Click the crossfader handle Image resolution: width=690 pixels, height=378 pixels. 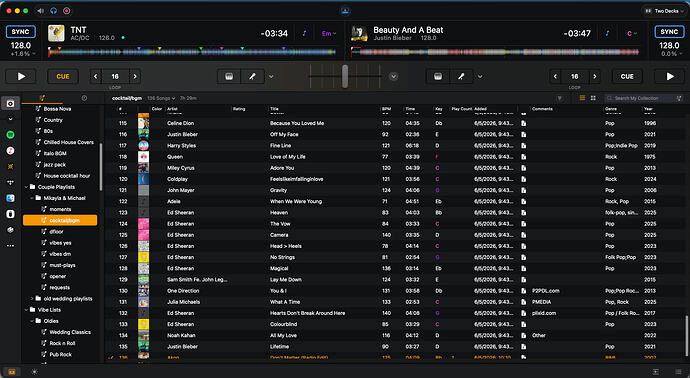[x=345, y=76]
